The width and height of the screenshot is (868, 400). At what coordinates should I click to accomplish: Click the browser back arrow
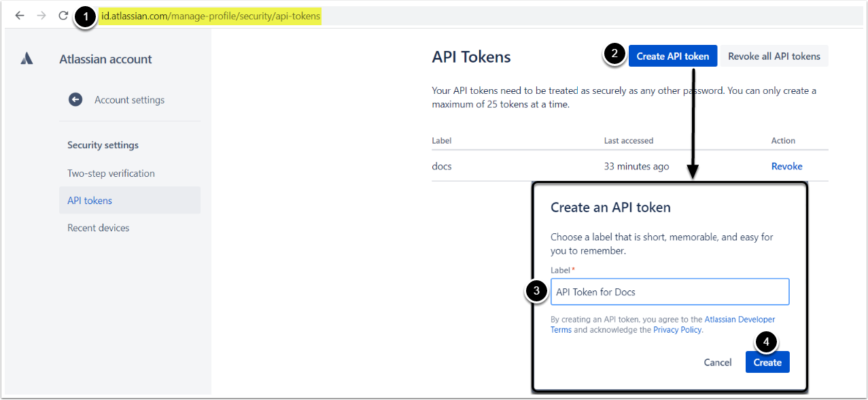pyautogui.click(x=20, y=16)
